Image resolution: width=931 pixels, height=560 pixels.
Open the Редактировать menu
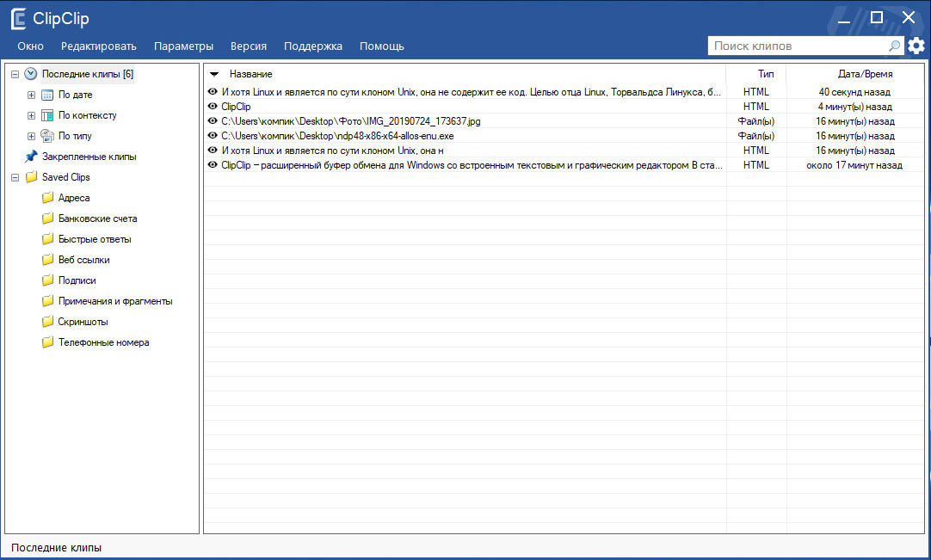[x=99, y=46]
